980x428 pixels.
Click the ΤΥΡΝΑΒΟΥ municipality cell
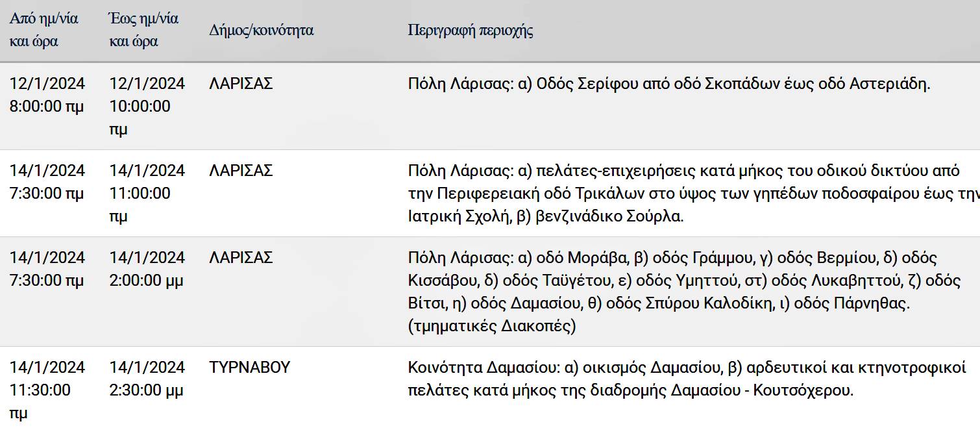(249, 368)
